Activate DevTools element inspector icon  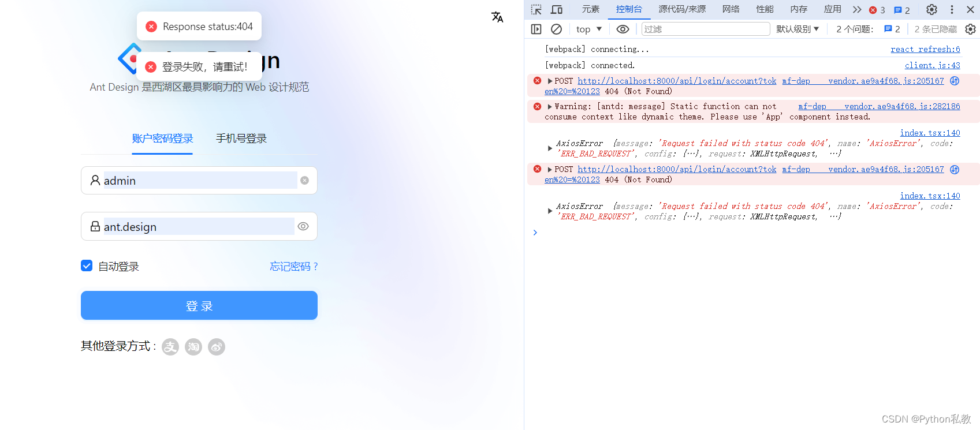coord(536,10)
